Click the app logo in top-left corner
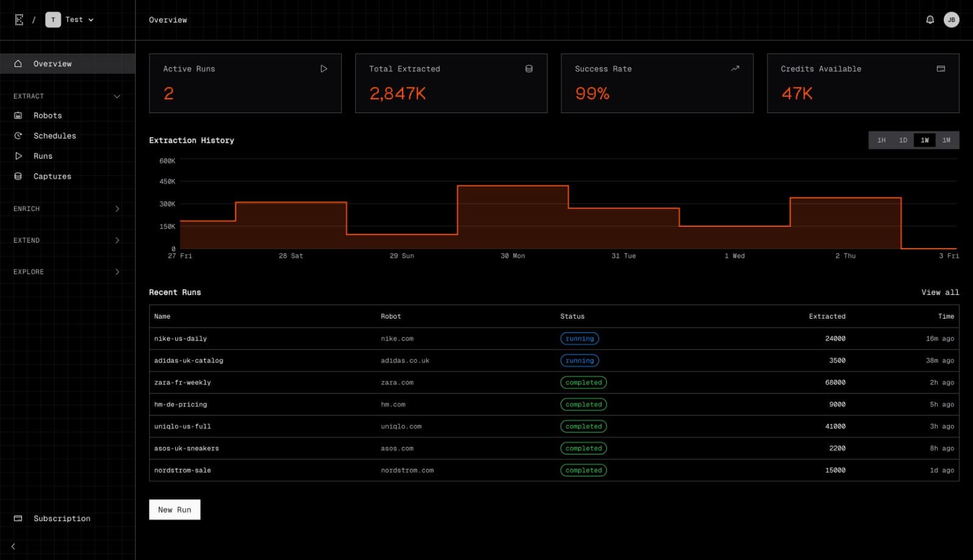Viewport: 973px width, 560px height. click(19, 20)
